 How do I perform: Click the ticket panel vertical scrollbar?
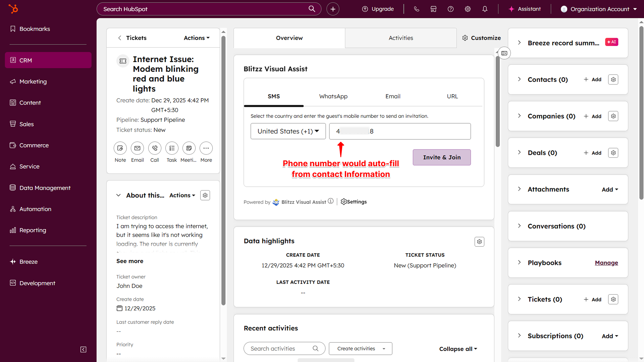[223, 171]
